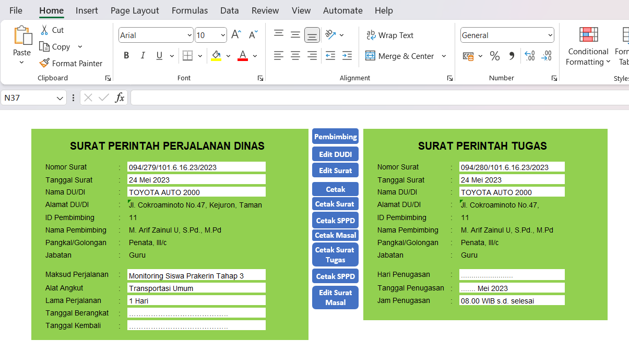The image size is (629, 364).
Task: Expand the General number format dropdown
Action: pos(550,35)
